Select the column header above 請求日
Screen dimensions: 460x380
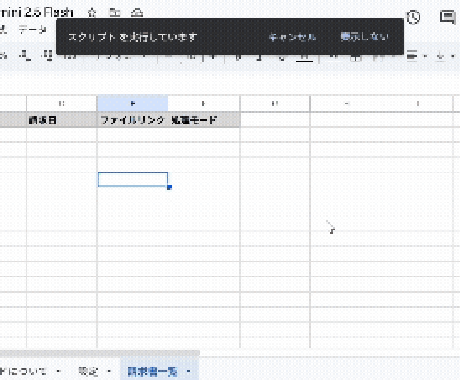point(61,103)
